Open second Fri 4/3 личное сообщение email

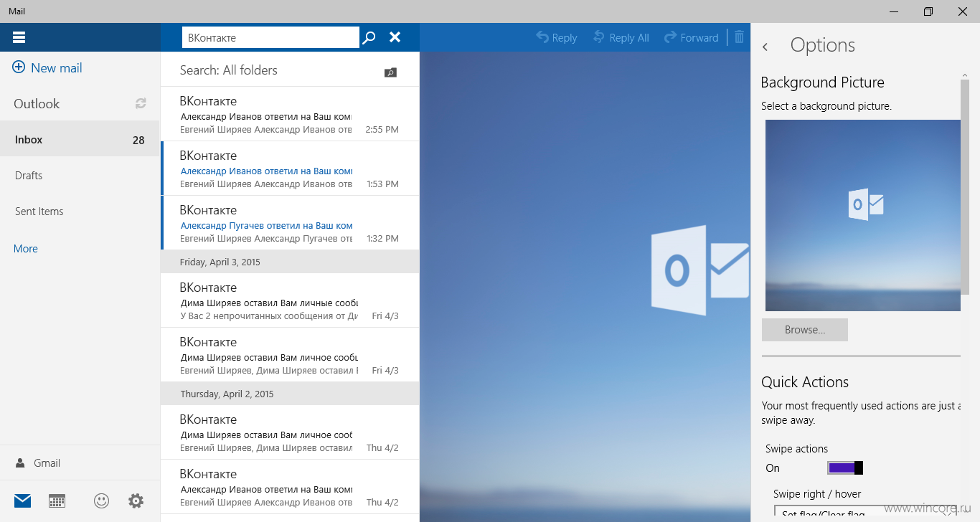point(290,355)
